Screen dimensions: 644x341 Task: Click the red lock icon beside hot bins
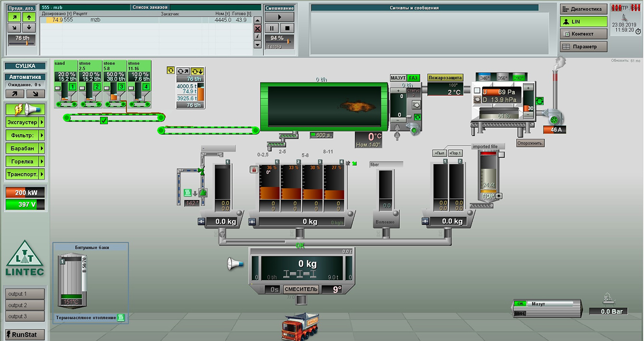(x=254, y=169)
